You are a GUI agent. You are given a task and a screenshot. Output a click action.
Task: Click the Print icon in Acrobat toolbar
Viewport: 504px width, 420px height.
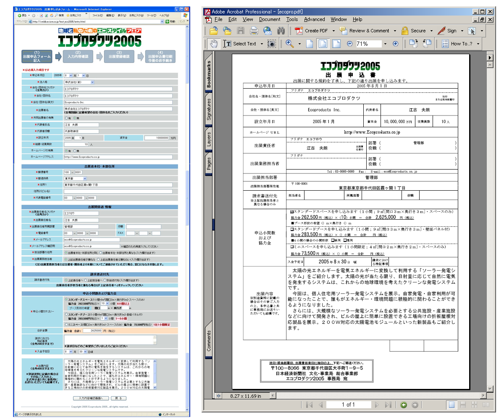click(254, 31)
